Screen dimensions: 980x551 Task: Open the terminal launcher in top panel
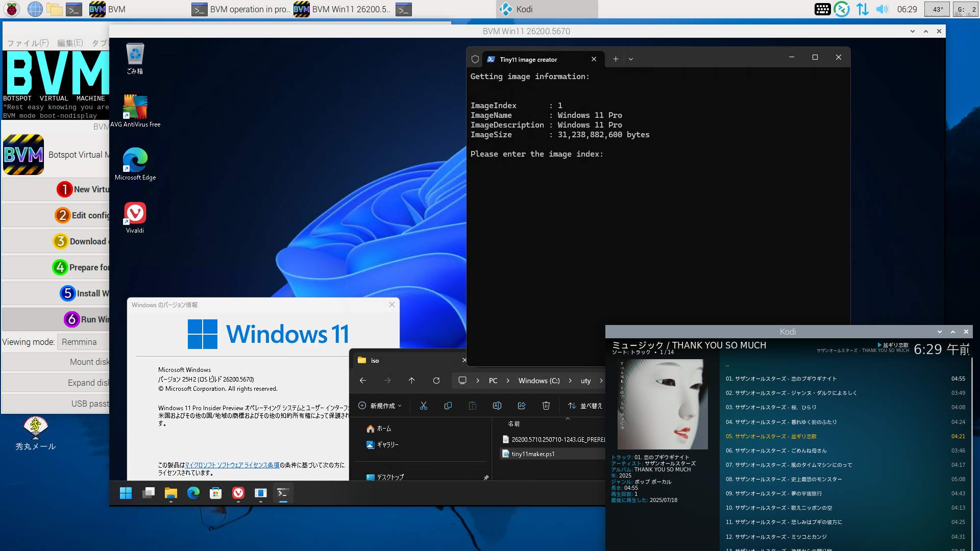pos(74,9)
